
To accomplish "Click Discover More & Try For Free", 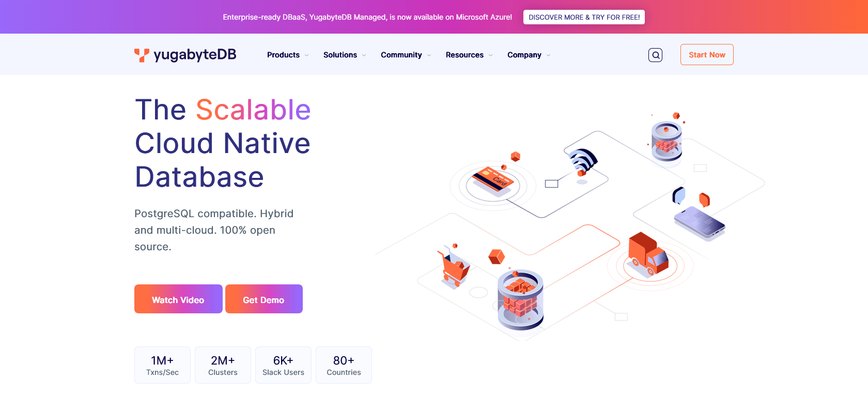I will 584,17.
